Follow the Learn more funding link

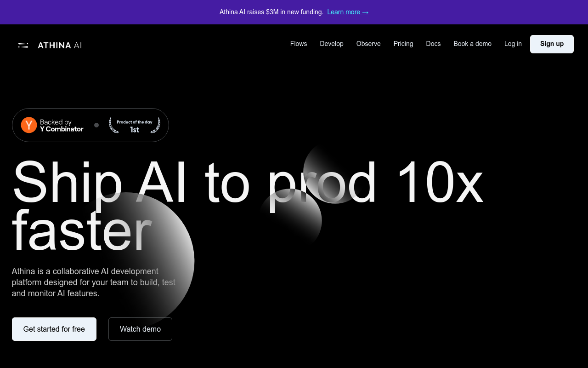pos(348,12)
